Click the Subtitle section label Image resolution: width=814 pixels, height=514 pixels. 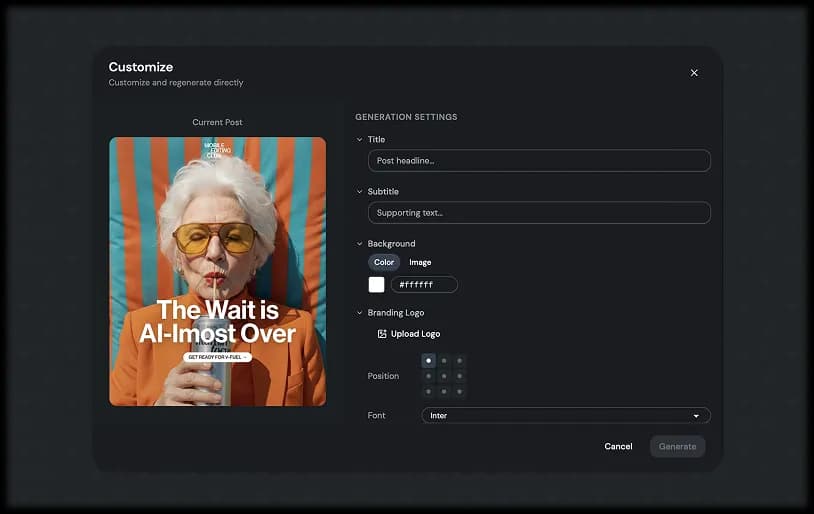[383, 192]
